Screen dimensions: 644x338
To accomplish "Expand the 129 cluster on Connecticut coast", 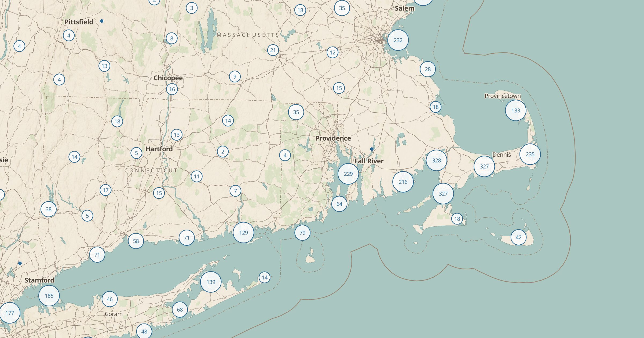I will click(x=243, y=233).
